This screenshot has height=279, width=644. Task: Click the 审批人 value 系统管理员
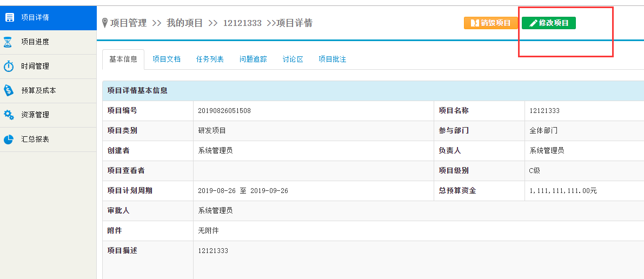click(215, 210)
